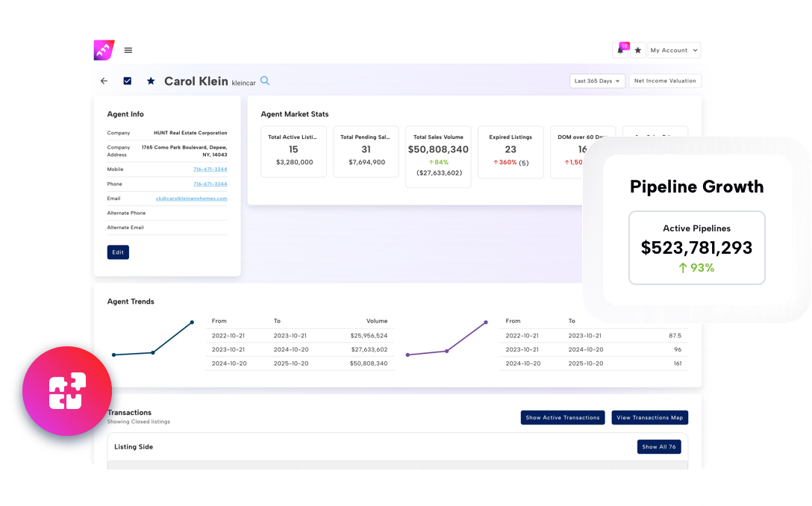Screen dimensions: 812x506
Task: Click the star icon beside My Account
Action: click(637, 50)
